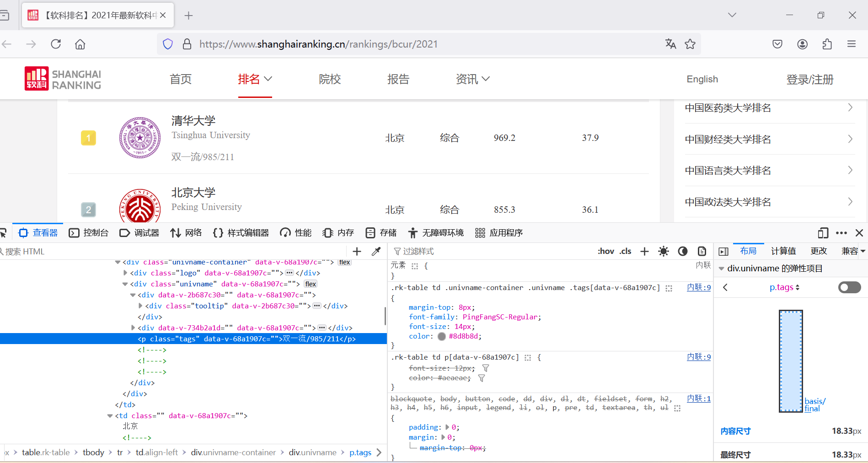Screen dimensions: 868x463
Task: Click the ShanghaiRanking logo
Action: (63, 79)
